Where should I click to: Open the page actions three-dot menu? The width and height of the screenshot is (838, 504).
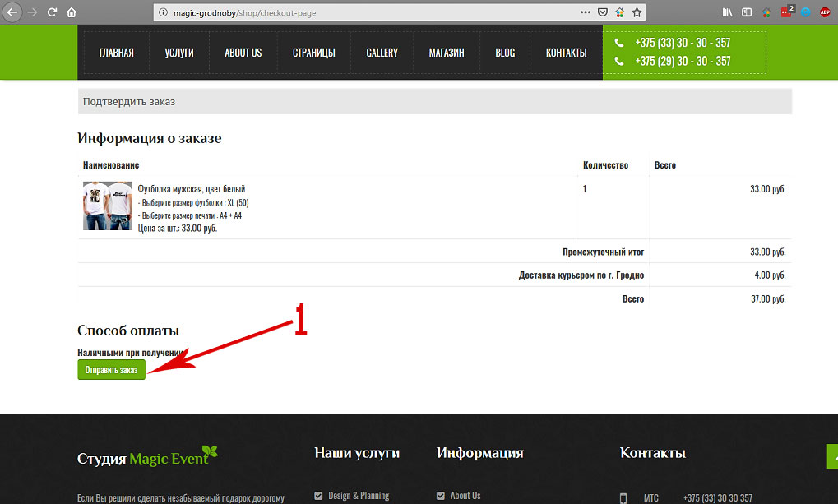click(x=585, y=12)
